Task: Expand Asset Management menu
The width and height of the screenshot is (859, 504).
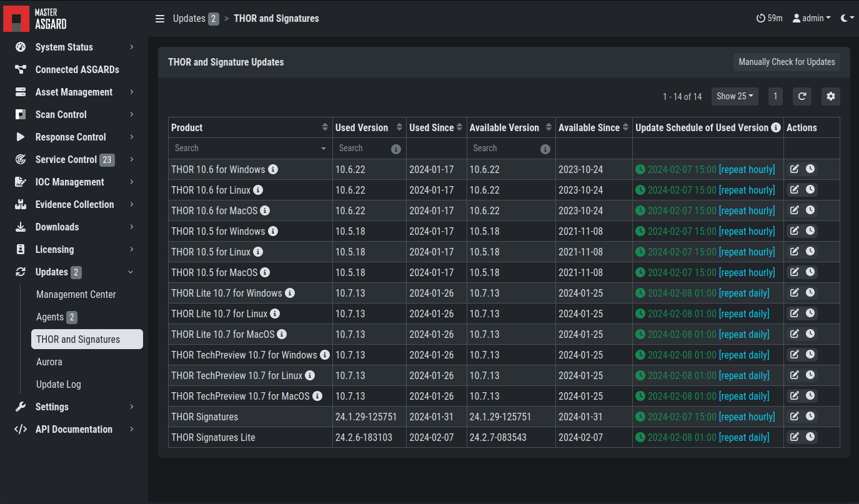Action: coord(74,92)
